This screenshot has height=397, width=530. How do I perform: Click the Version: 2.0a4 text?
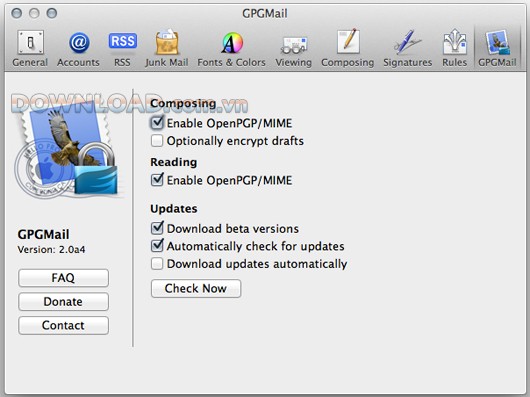tap(51, 250)
